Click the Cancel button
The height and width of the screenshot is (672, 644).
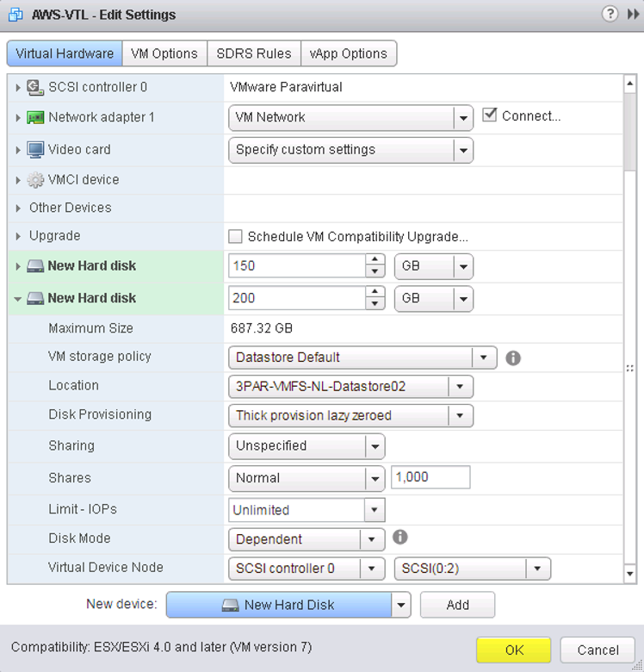tap(598, 650)
